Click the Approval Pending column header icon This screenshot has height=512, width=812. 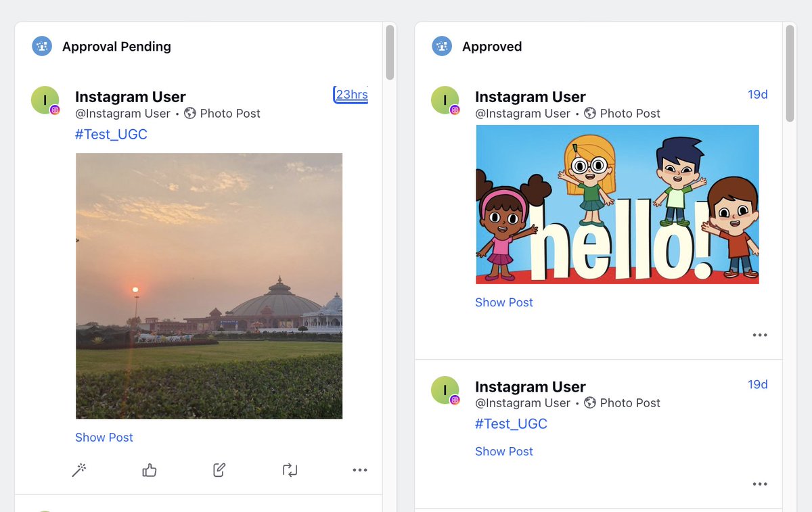pyautogui.click(x=42, y=47)
